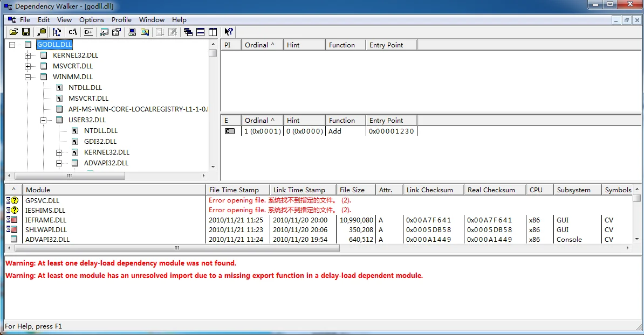Image resolution: width=644 pixels, height=335 pixels.
Task: Click Subsystem column header
Action: 578,190
